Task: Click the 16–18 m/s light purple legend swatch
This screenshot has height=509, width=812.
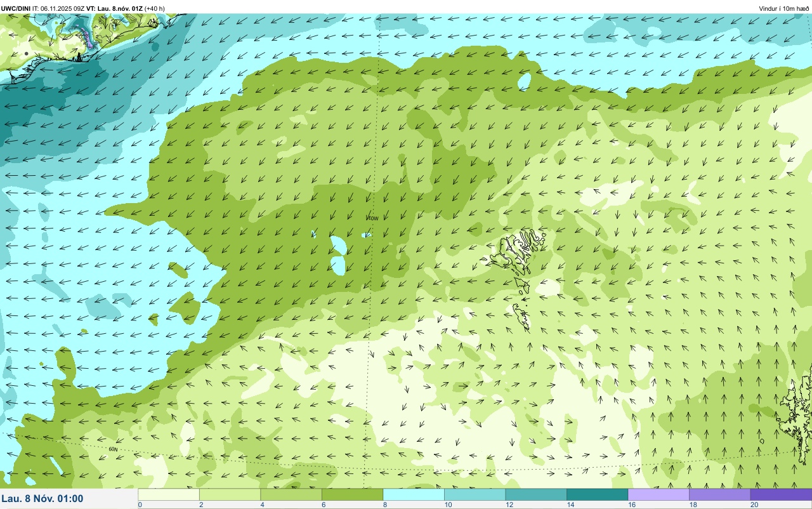Action: [x=658, y=494]
